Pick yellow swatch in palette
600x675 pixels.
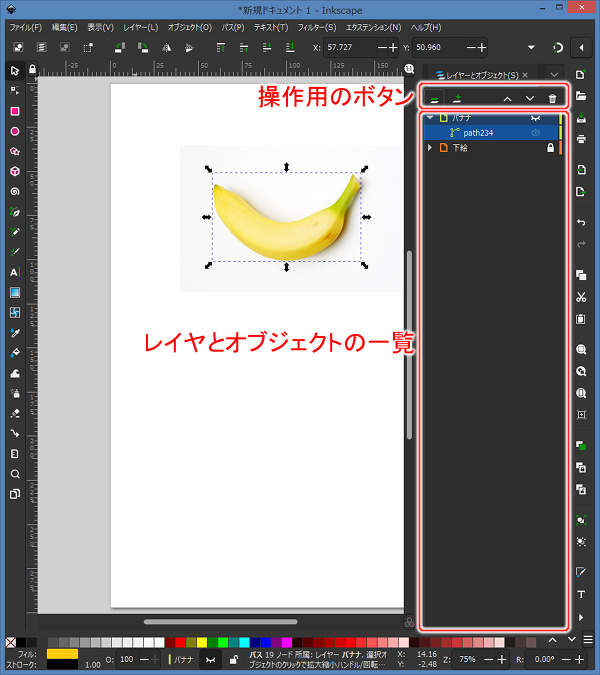[x=202, y=643]
